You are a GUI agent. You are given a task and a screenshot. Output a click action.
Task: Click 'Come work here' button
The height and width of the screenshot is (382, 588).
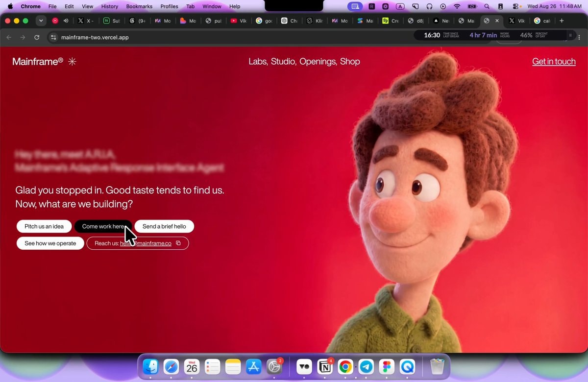103,226
